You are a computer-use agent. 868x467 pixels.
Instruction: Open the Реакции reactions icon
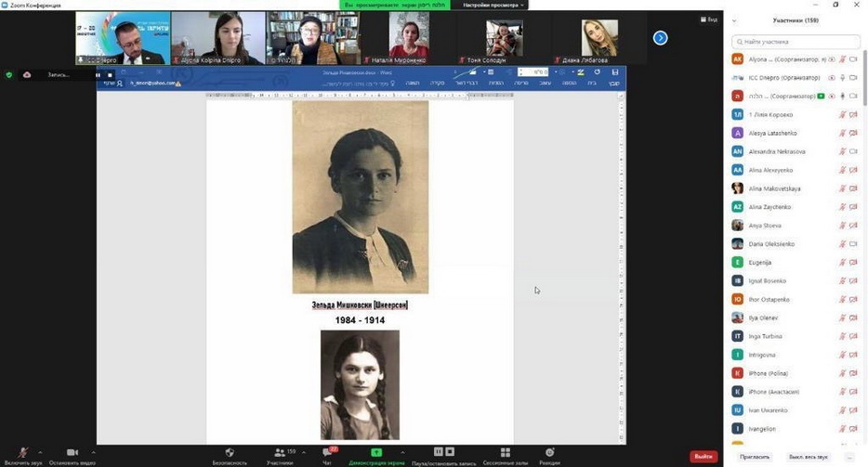(549, 452)
